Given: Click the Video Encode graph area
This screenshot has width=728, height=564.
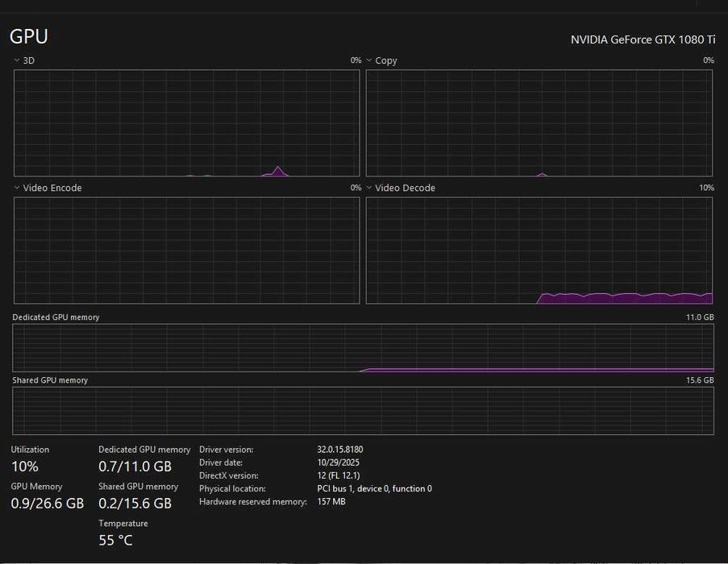Looking at the screenshot, I should pyautogui.click(x=187, y=251).
